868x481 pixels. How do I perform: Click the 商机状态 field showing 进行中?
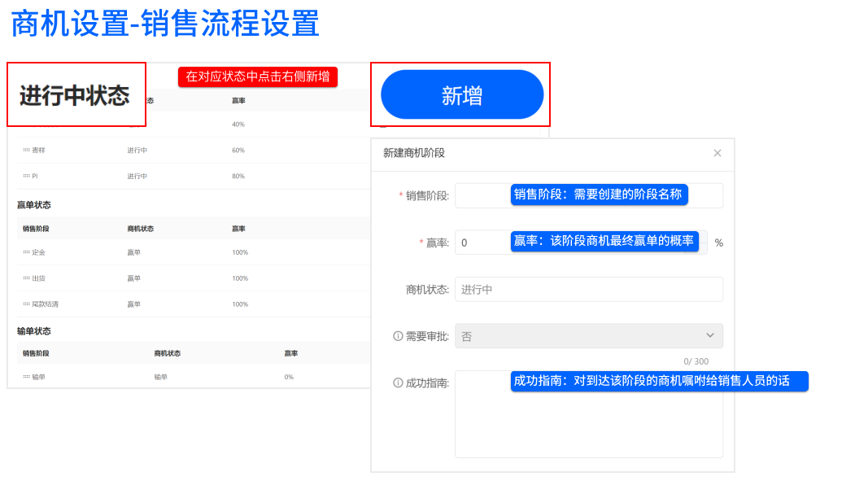pos(589,289)
